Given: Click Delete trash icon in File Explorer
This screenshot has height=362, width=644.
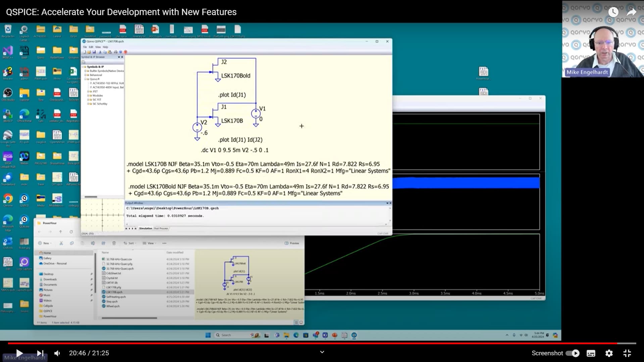Looking at the screenshot, I should click(114, 243).
